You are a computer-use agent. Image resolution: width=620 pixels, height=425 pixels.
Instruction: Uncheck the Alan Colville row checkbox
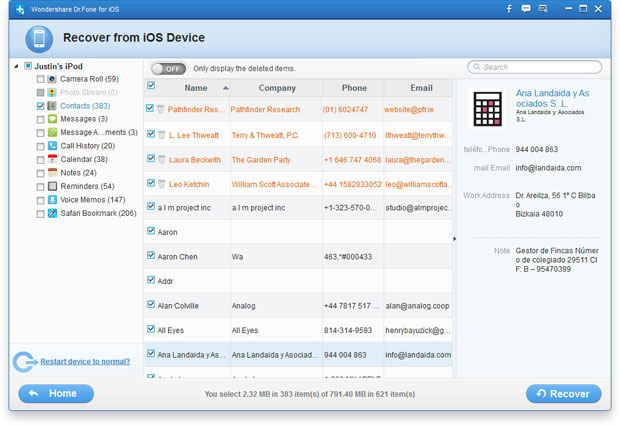(x=151, y=304)
